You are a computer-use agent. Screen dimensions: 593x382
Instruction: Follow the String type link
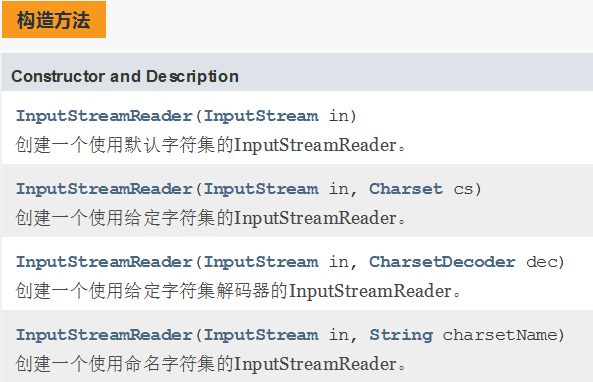(x=401, y=335)
